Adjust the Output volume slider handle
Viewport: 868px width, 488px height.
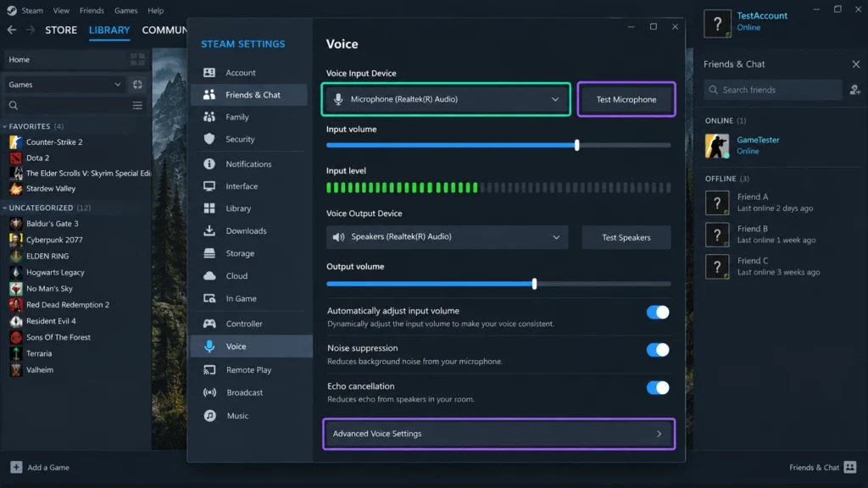click(534, 284)
